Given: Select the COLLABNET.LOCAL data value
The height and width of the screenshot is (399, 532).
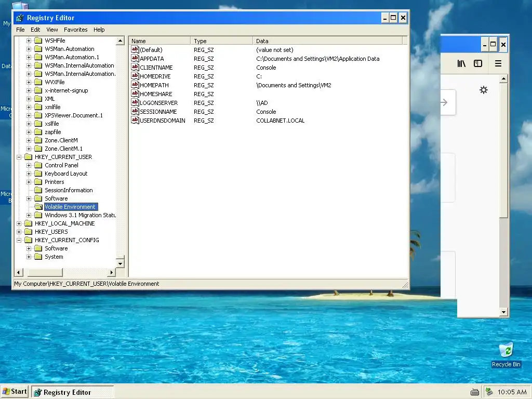Looking at the screenshot, I should pos(280,121).
